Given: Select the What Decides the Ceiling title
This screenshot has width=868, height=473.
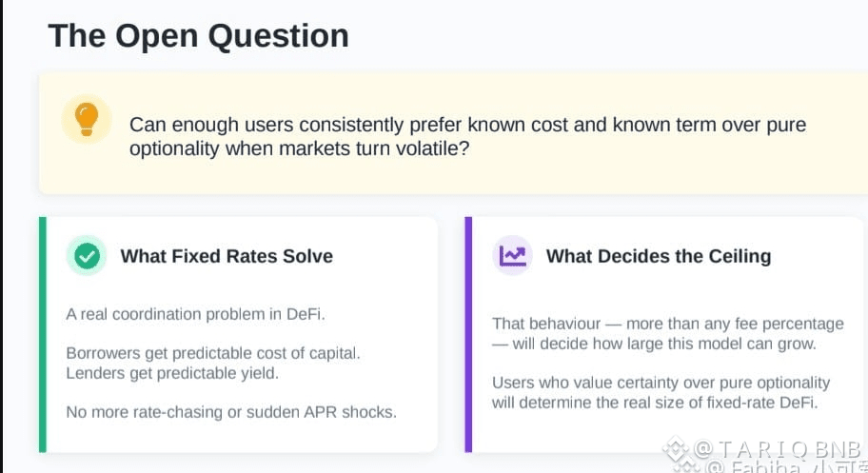Looking at the screenshot, I should point(659,256).
